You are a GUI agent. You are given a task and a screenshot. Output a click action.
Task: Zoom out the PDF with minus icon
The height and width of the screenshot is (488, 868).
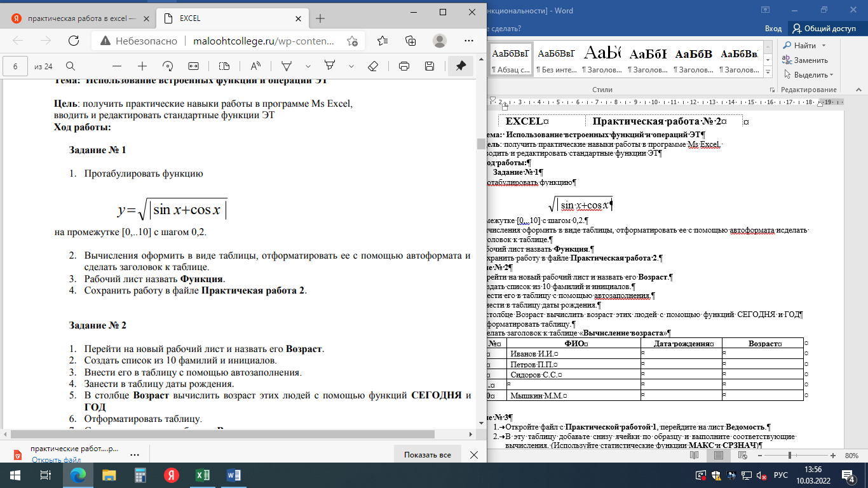[116, 66]
